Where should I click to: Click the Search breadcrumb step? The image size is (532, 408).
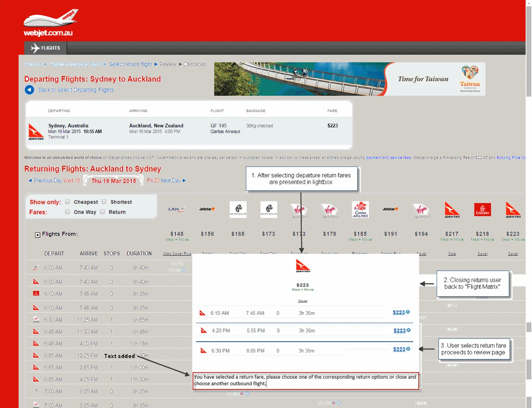(x=33, y=64)
